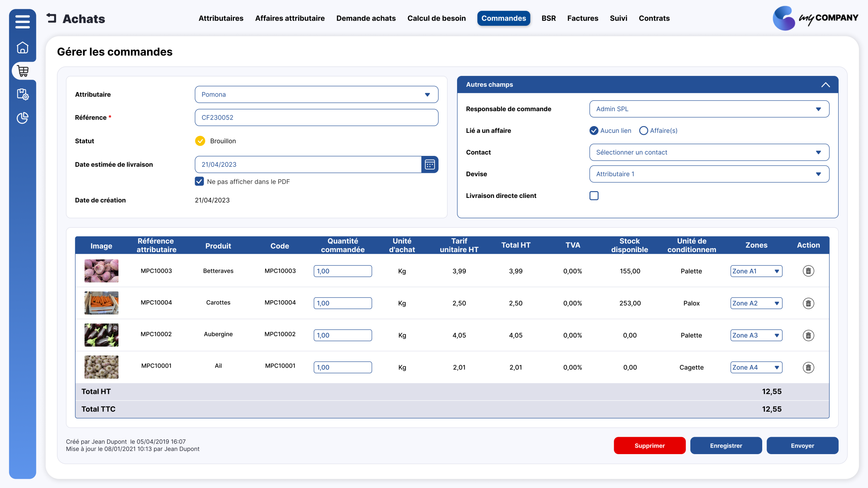Screen dimensions: 868x488
Task: Switch to the Factures tab
Action: [583, 18]
